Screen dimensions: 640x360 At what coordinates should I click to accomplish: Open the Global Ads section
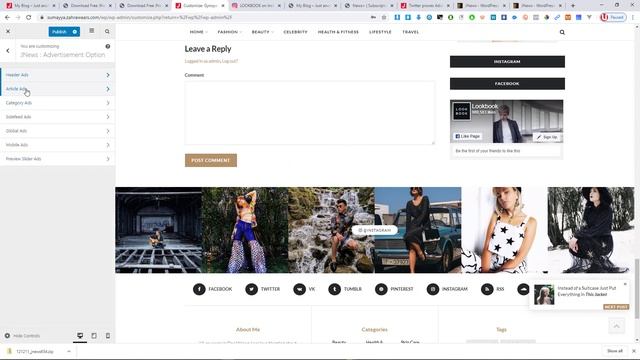(58, 131)
